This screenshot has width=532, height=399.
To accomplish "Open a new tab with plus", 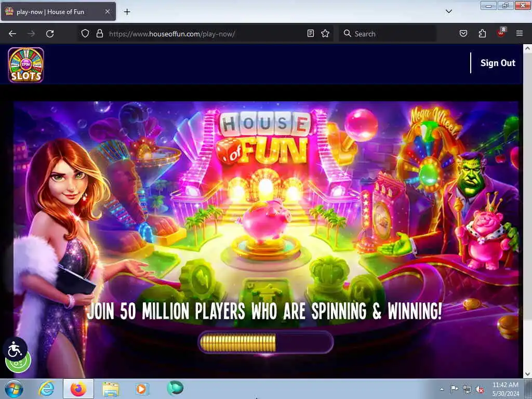I will tap(127, 12).
